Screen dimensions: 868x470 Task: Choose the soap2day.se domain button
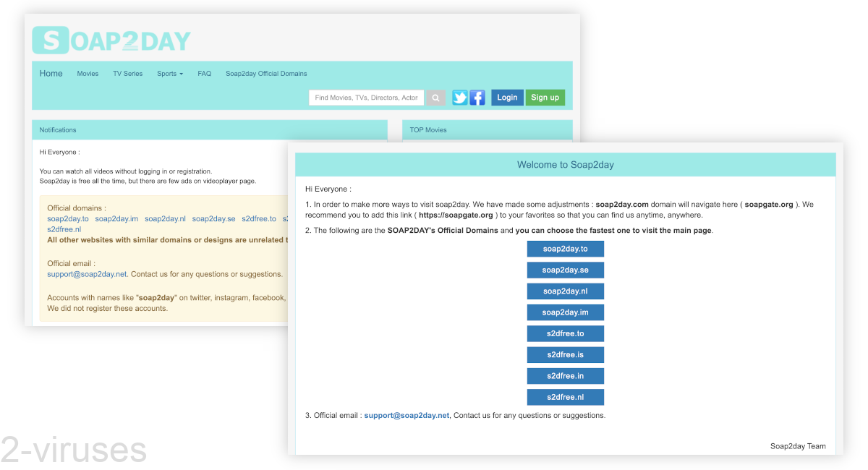(x=566, y=270)
